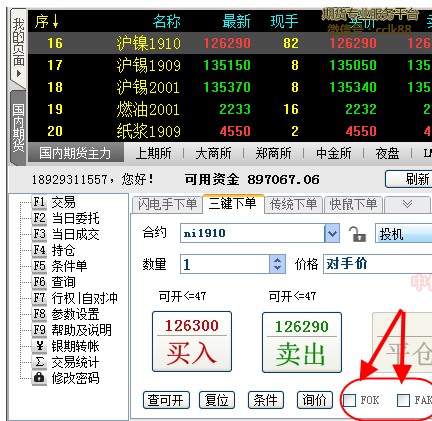Open 修改密码 with the lock icon
Screen dimensions: 432x421
click(66, 378)
